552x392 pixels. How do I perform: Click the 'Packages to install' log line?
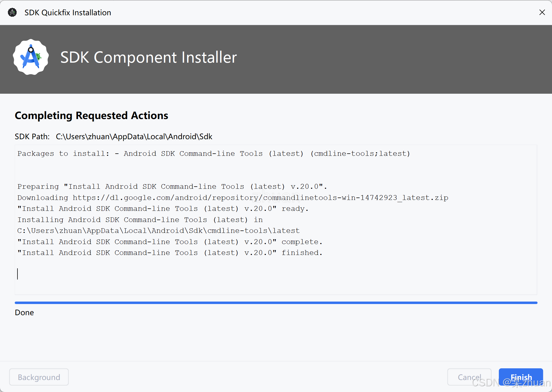[x=214, y=154]
